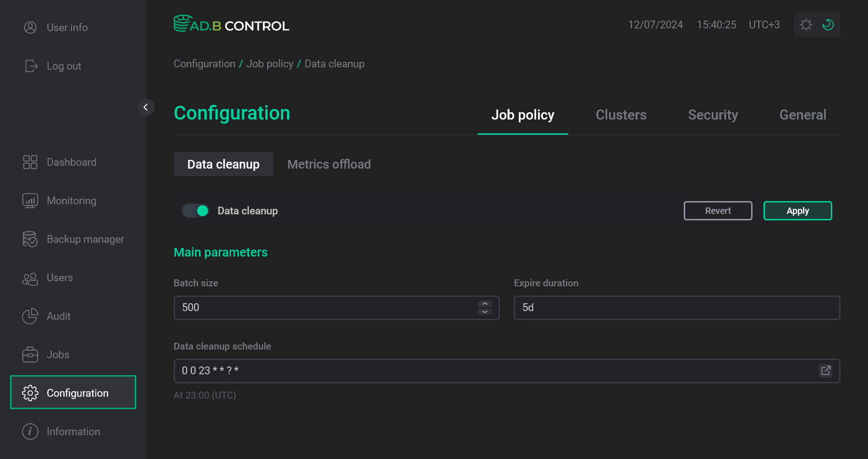Open the Users section
This screenshot has height=459, width=868.
pyautogui.click(x=60, y=277)
